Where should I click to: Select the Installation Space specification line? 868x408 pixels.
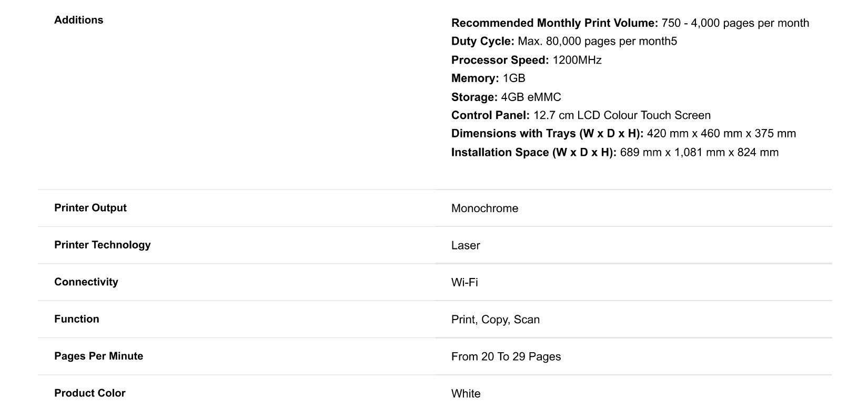tap(614, 153)
